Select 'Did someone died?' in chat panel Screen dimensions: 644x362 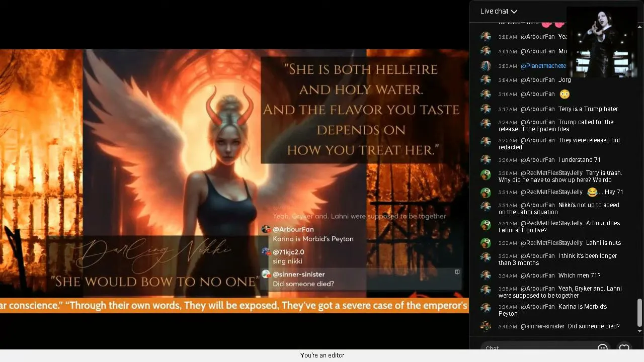pyautogui.click(x=594, y=326)
